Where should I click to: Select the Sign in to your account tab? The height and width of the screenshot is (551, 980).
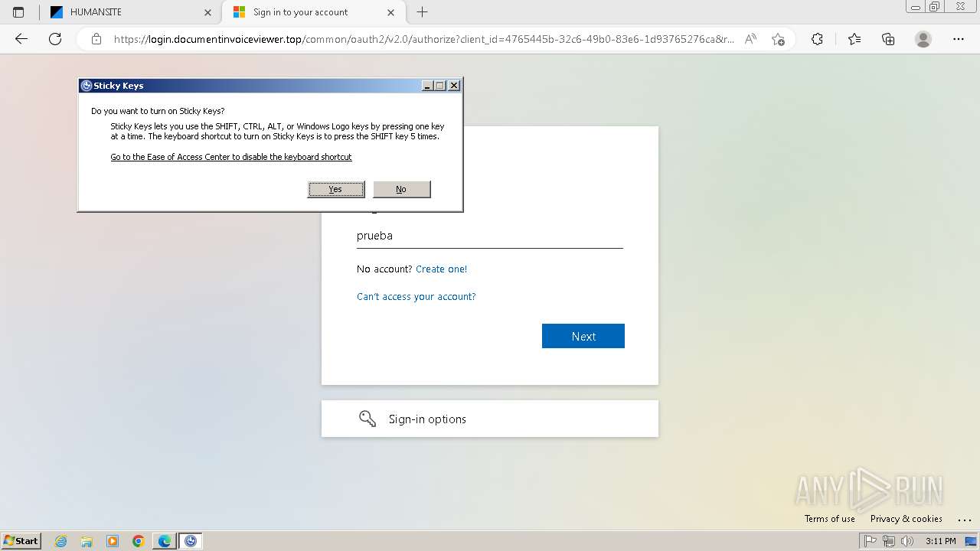(x=312, y=12)
